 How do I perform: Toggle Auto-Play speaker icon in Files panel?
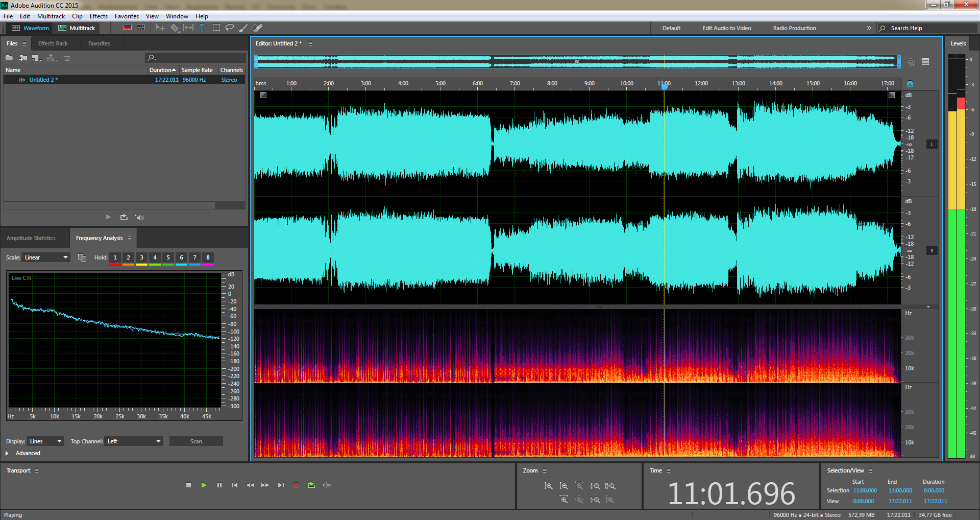click(139, 217)
